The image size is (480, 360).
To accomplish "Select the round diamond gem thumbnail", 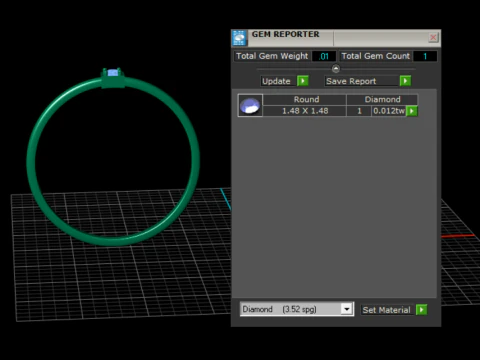I will [250, 105].
